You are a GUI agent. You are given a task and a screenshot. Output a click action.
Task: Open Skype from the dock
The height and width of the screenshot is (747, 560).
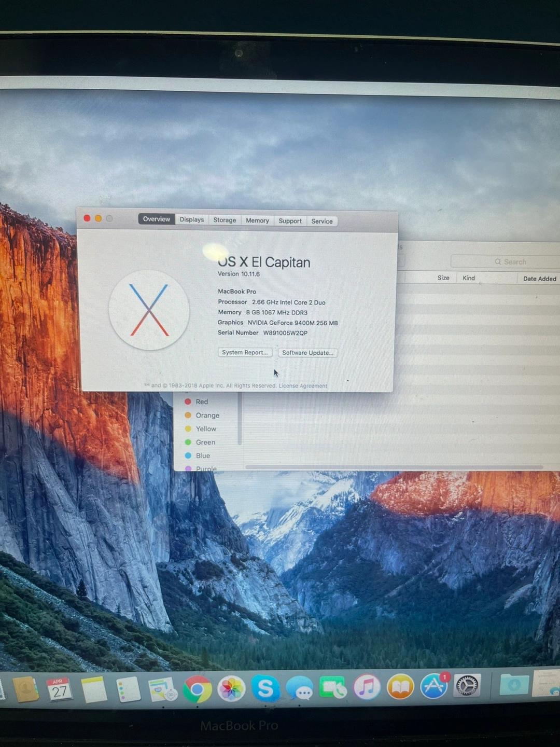[265, 688]
